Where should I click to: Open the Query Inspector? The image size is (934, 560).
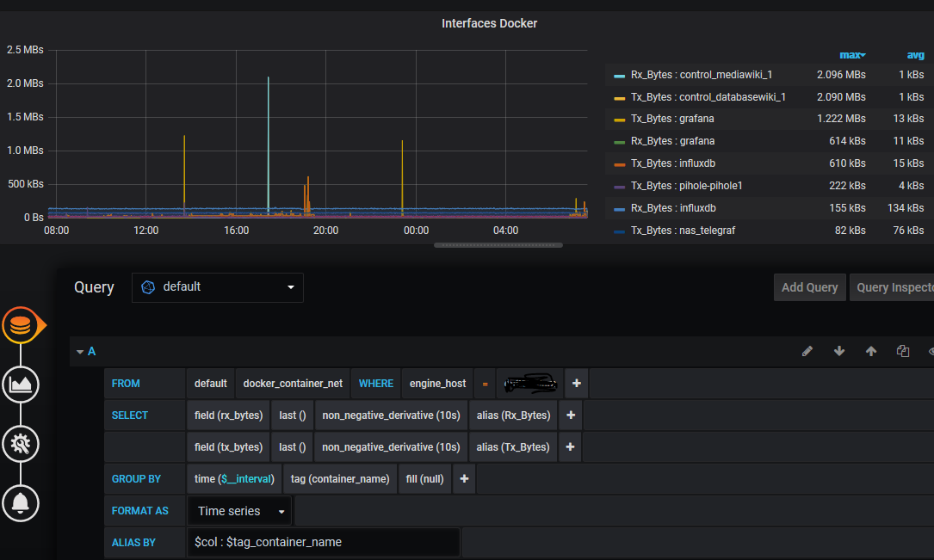pos(892,287)
